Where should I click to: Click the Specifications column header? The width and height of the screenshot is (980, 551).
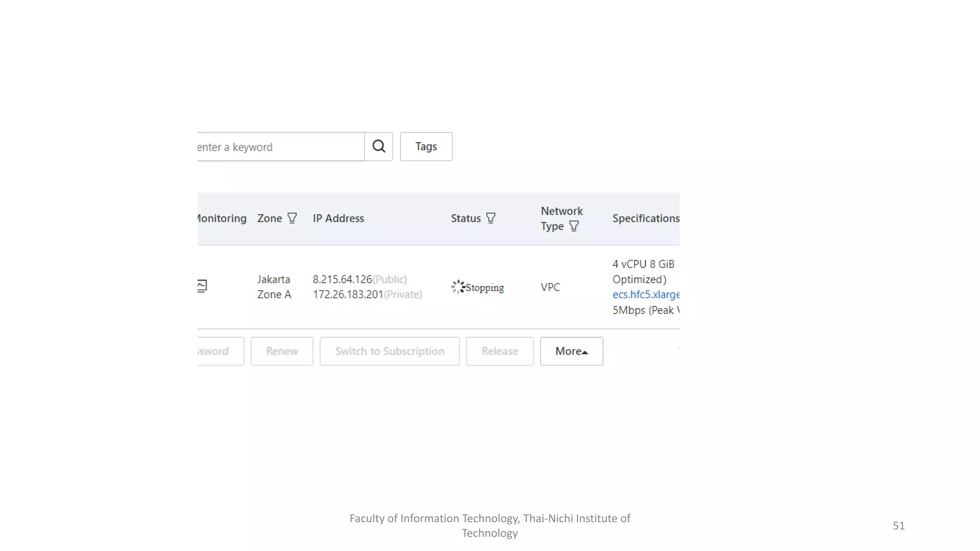(646, 218)
